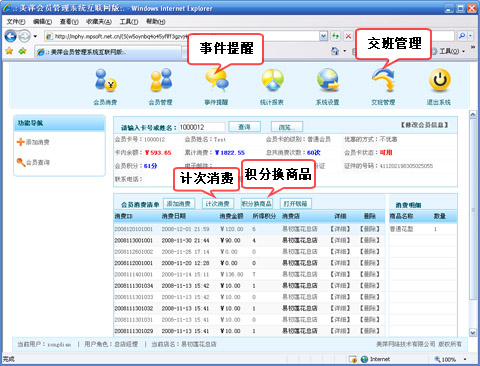This screenshot has height=366, width=480.
Task: Open the 系统设置 system settings icon
Action: click(x=328, y=80)
